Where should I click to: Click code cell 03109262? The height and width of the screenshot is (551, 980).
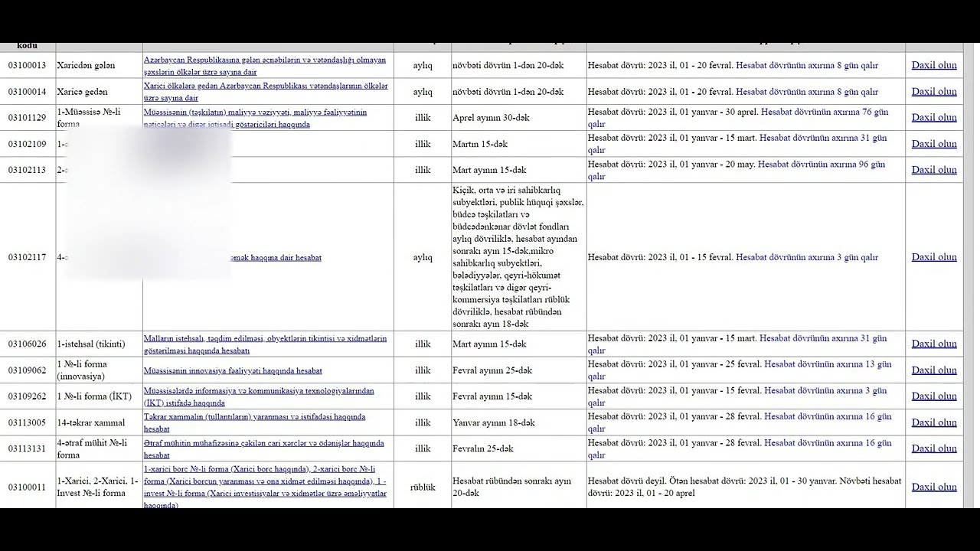[x=28, y=396]
